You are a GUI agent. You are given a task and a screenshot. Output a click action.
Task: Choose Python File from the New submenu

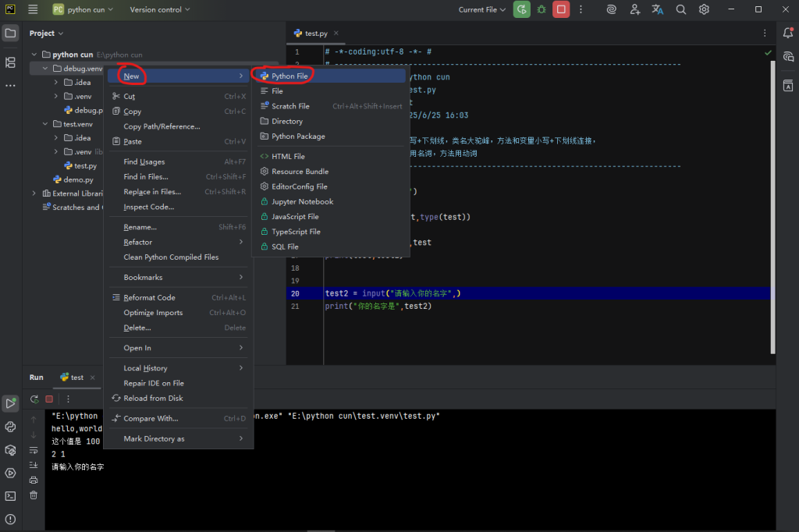pos(289,76)
